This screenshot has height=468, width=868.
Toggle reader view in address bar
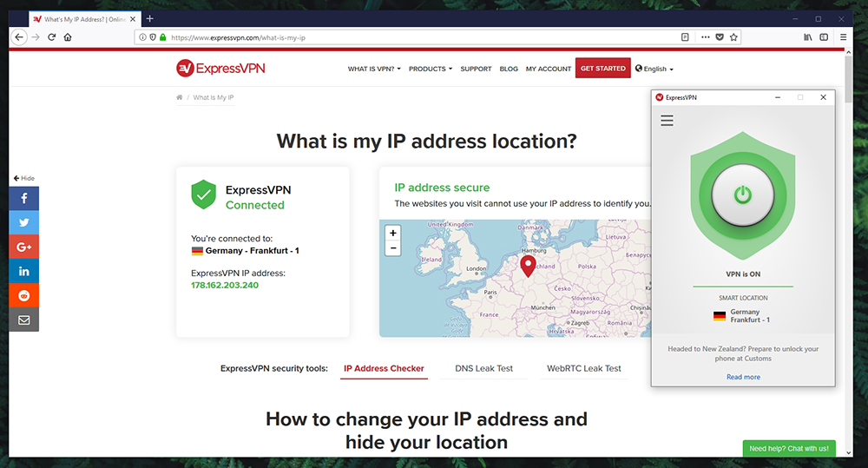click(x=685, y=37)
